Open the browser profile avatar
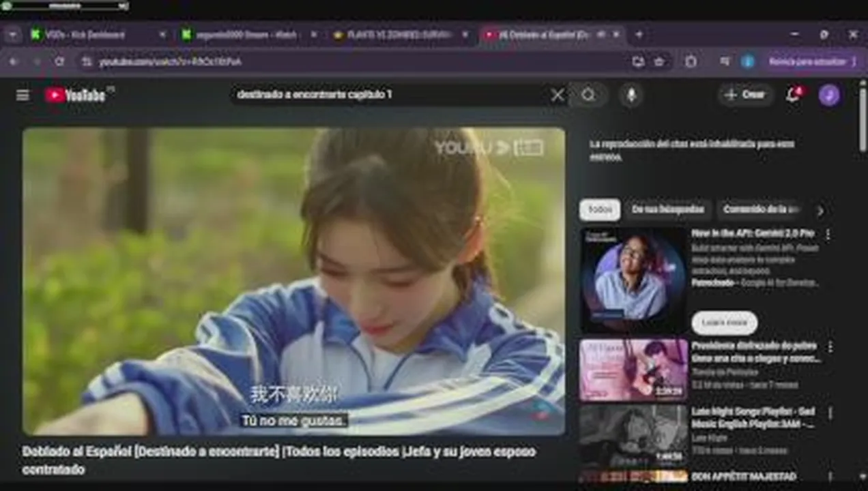Image resolution: width=868 pixels, height=491 pixels. pos(748,61)
